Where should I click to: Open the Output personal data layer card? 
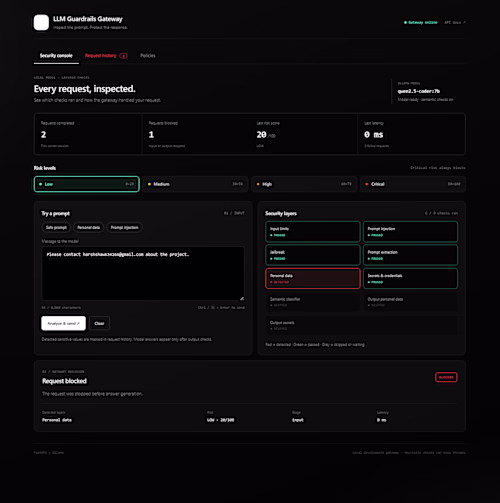pos(410,302)
